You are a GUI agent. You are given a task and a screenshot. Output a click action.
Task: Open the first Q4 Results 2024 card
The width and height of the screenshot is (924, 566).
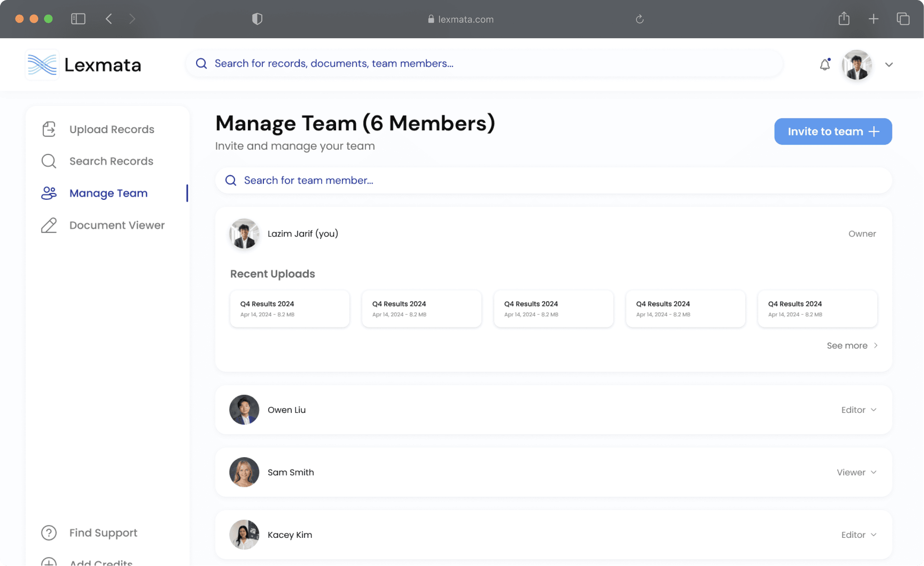(289, 309)
